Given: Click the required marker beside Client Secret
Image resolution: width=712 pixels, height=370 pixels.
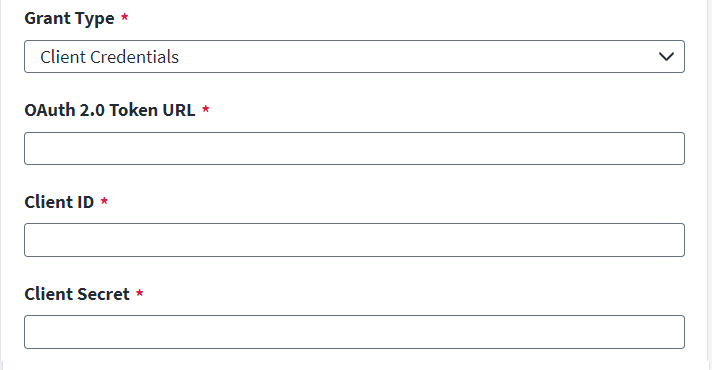Looking at the screenshot, I should click(140, 293).
